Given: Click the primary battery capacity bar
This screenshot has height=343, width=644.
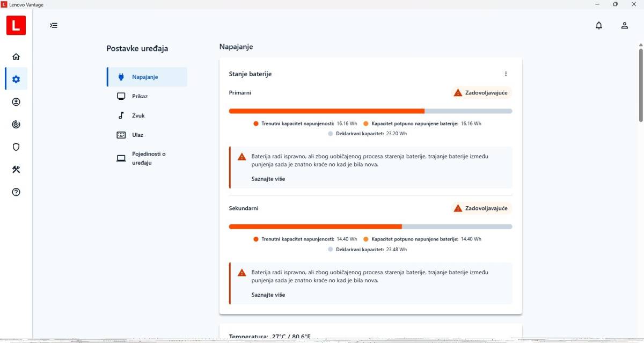Looking at the screenshot, I should click(x=370, y=111).
